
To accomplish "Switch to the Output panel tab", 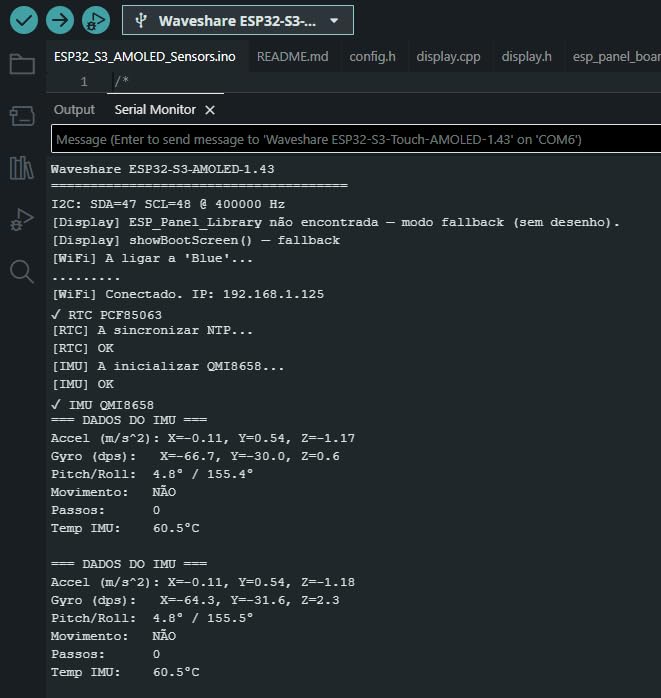I will 74,110.
